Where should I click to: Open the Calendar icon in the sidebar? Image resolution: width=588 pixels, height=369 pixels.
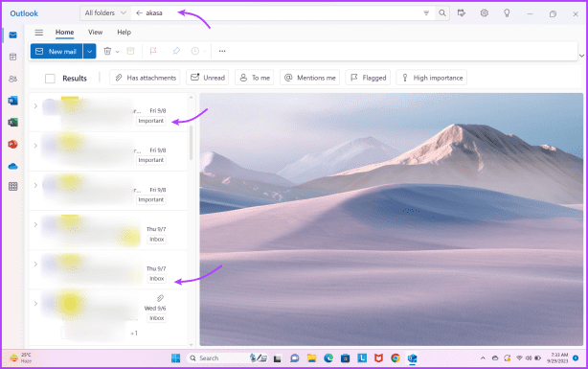[x=12, y=58]
